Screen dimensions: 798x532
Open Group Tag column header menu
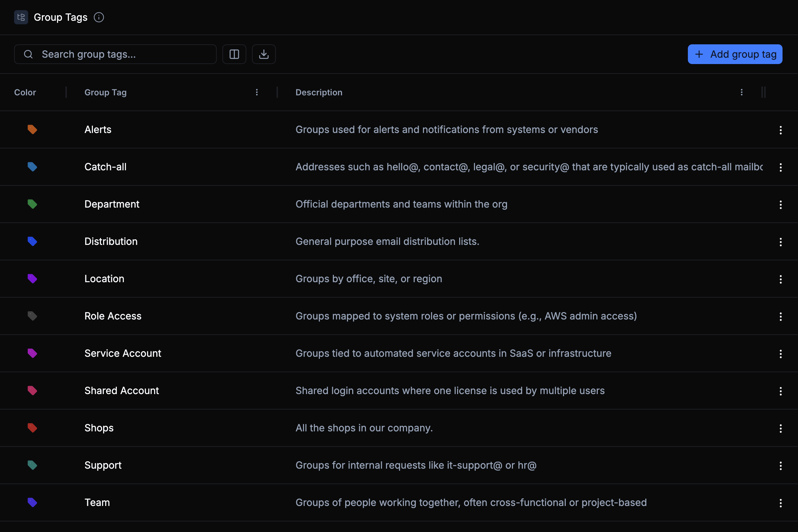[257, 92]
